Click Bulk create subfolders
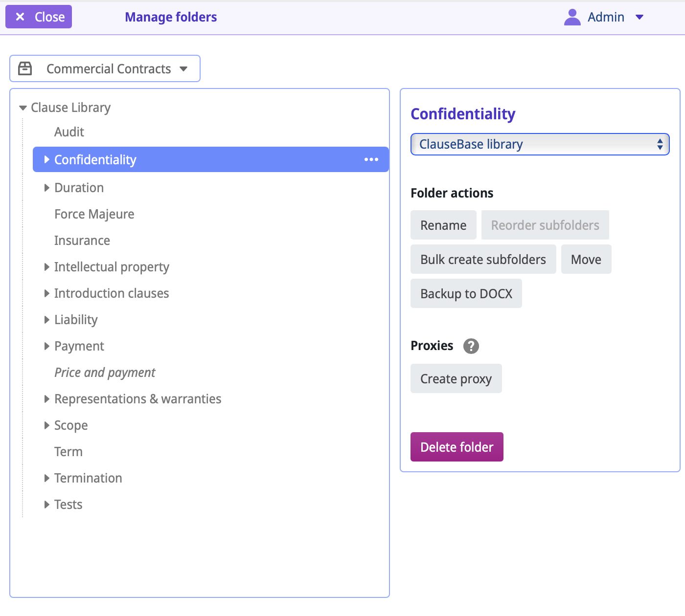Viewport: 685px width, 616px height. [x=483, y=260]
